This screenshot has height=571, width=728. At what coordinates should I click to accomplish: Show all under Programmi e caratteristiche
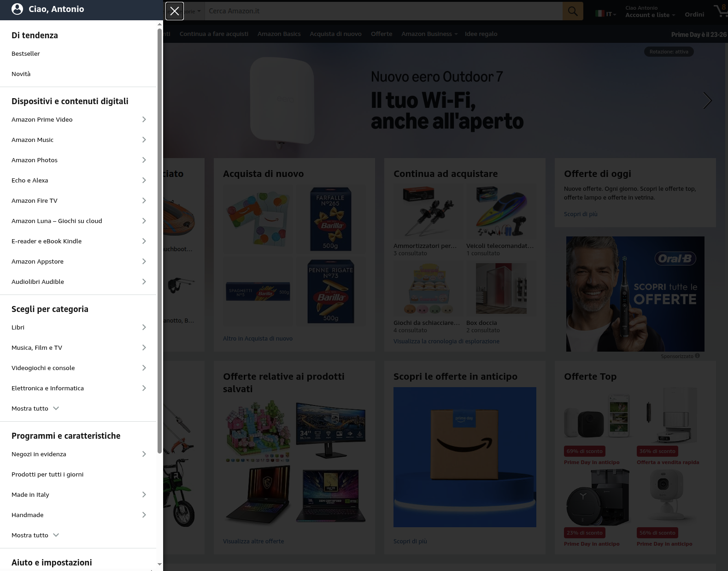[x=35, y=535]
